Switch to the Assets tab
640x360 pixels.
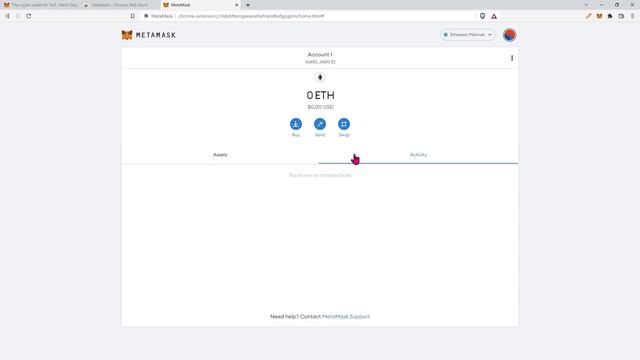tap(220, 155)
